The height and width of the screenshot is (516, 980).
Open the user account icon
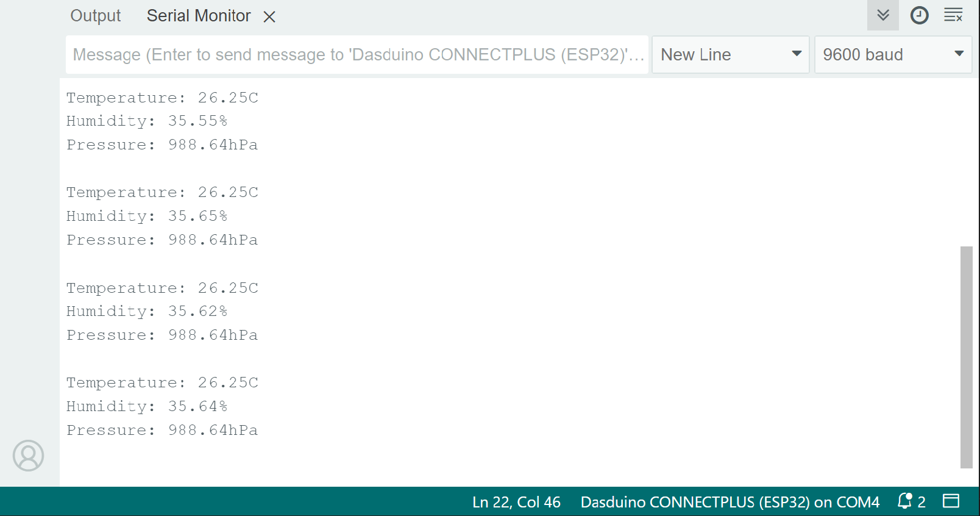click(x=28, y=456)
